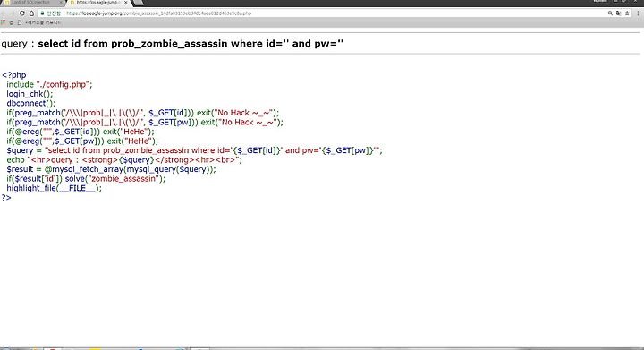
Task: Click the 'echo "<hr>query' line
Action: pyautogui.click(x=124, y=160)
